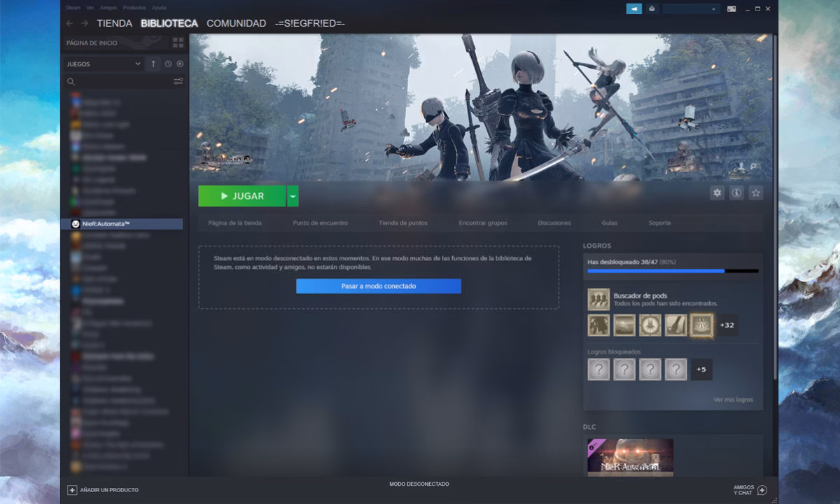Image resolution: width=840 pixels, height=504 pixels.
Task: Enter Big Picture mode via top-right icon
Action: click(x=731, y=9)
